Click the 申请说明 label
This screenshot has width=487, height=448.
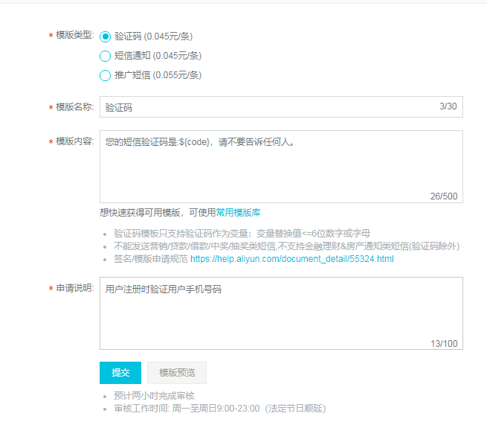74,288
